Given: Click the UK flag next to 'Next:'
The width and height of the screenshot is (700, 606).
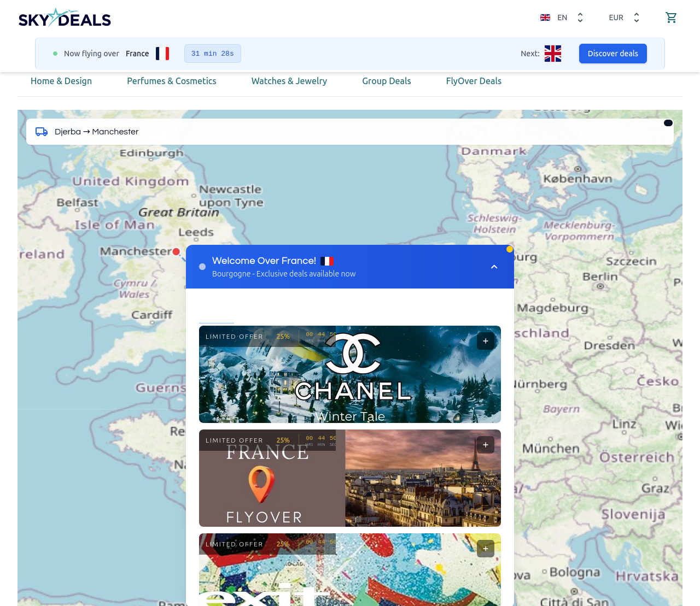Looking at the screenshot, I should (552, 53).
